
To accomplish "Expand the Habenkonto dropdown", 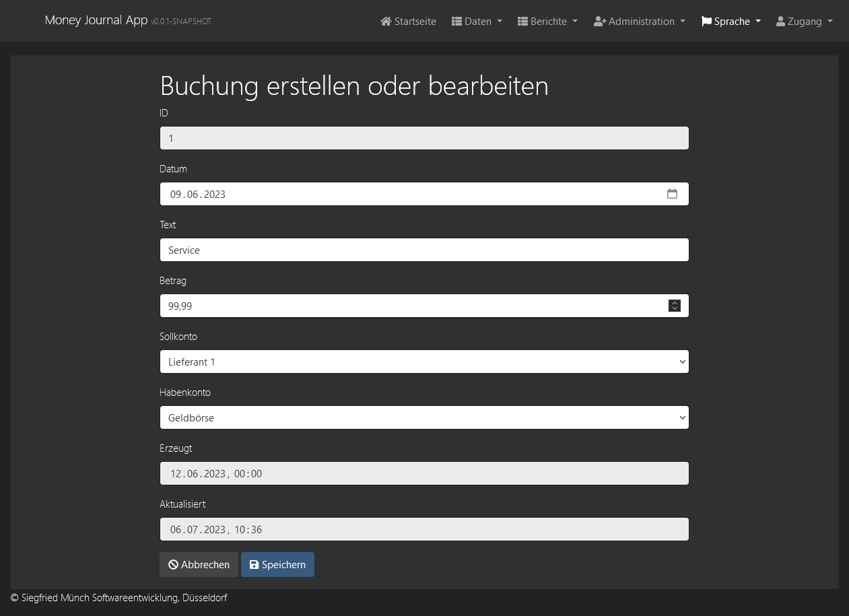I will click(424, 417).
